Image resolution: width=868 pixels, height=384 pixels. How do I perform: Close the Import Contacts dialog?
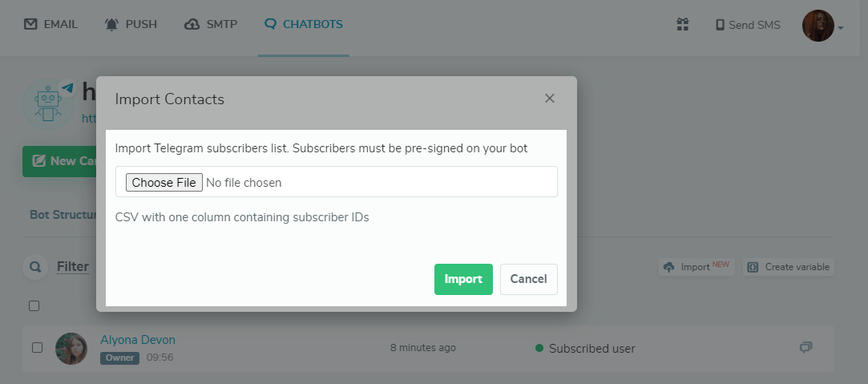(550, 99)
